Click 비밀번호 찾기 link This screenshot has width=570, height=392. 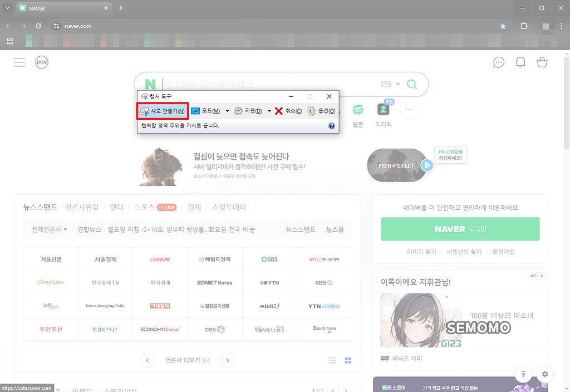[x=464, y=252]
